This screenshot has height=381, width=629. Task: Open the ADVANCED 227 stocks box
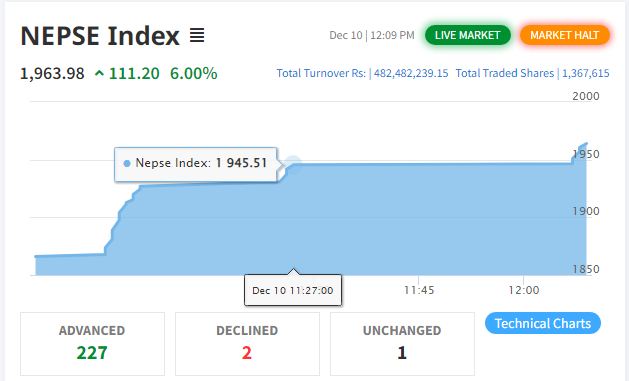tap(92, 344)
